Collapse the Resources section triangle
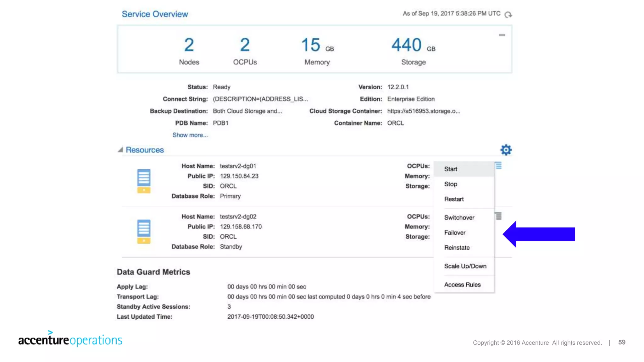The image size is (644, 362). click(120, 150)
